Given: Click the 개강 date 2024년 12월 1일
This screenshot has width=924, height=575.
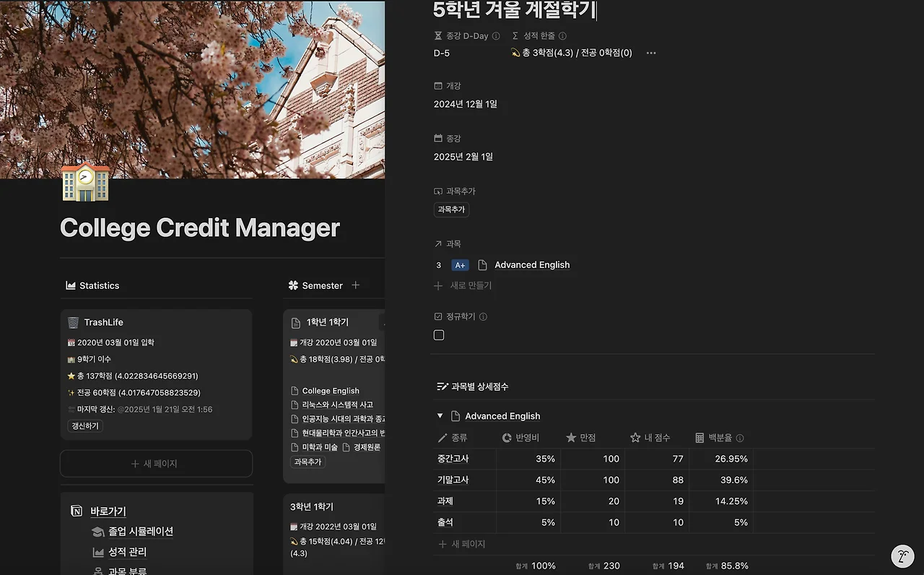Looking at the screenshot, I should tap(466, 104).
